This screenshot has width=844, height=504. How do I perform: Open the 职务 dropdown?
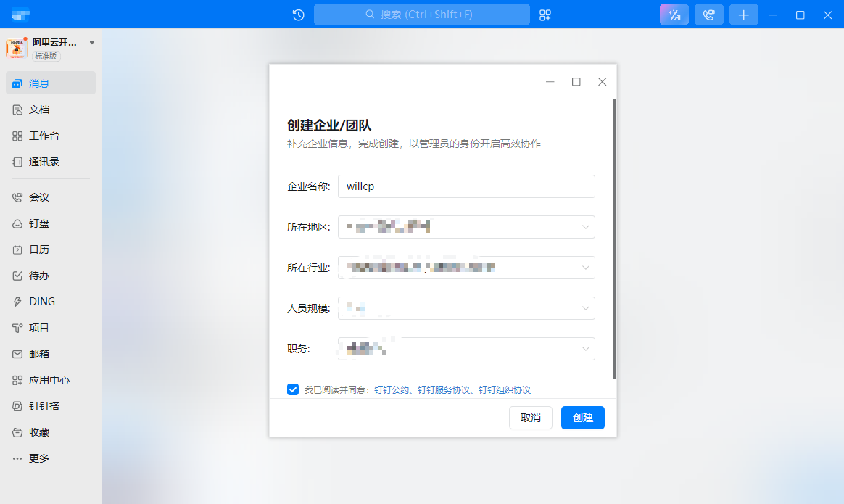click(466, 348)
